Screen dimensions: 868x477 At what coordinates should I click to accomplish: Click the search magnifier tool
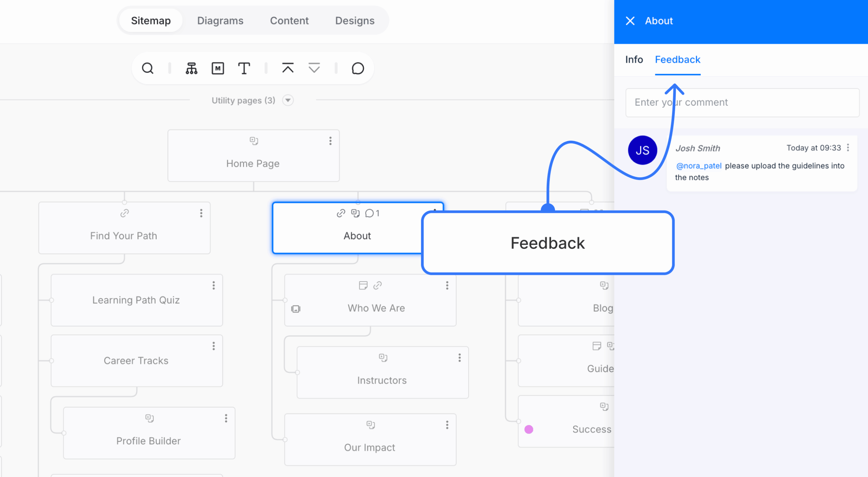[147, 68]
